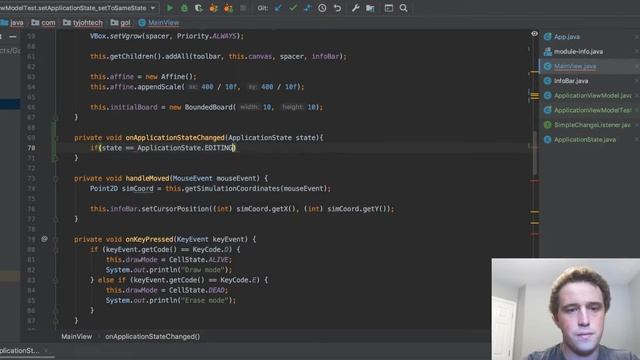This screenshot has width=640, height=360.
Task: Open ApplicationViewModelTest tab
Action: [590, 110]
